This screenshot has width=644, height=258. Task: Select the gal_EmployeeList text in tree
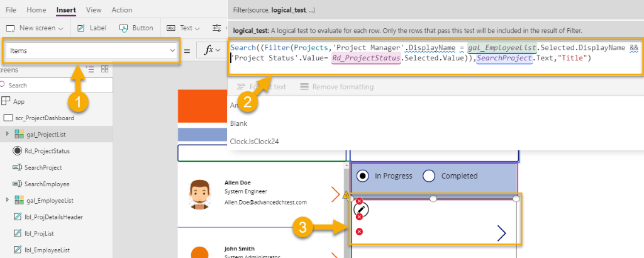point(50,201)
